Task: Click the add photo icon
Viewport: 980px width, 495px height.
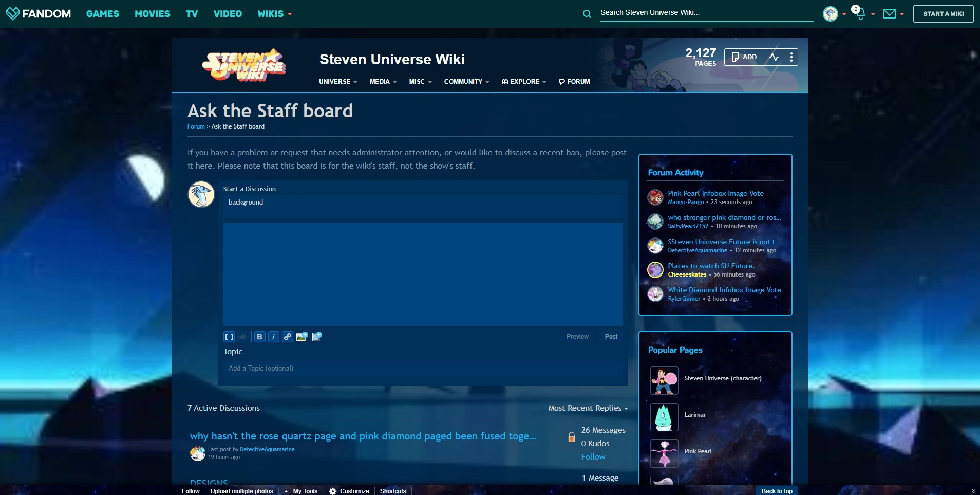Action: point(302,337)
